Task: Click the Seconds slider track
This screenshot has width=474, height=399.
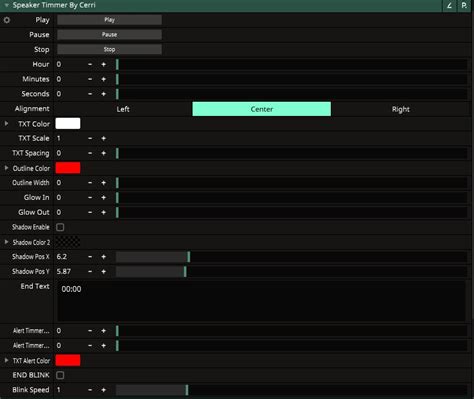Action: click(292, 94)
